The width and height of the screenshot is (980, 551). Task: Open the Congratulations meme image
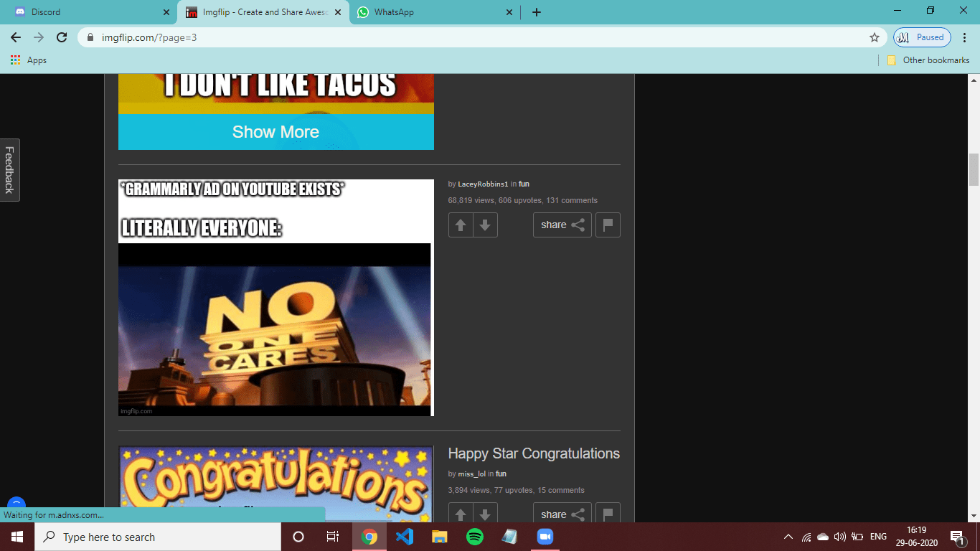click(x=276, y=484)
